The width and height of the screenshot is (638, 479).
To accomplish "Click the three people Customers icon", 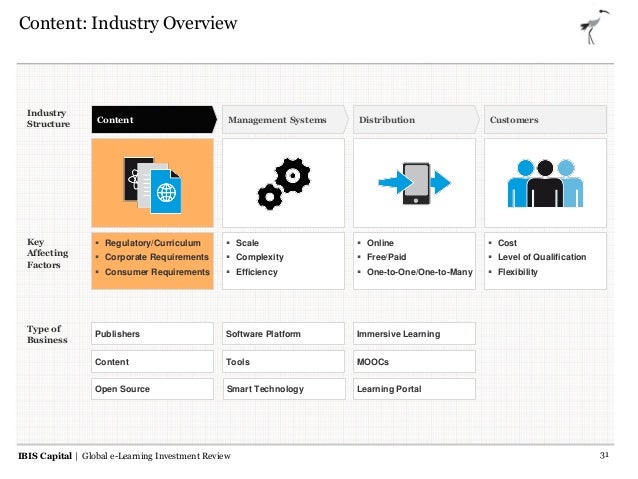I will (x=545, y=183).
